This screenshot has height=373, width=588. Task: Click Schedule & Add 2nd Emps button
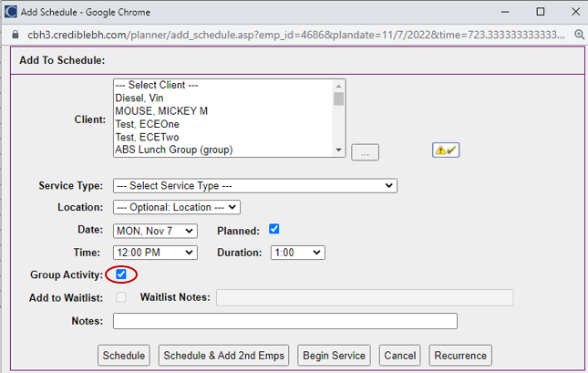click(x=224, y=356)
